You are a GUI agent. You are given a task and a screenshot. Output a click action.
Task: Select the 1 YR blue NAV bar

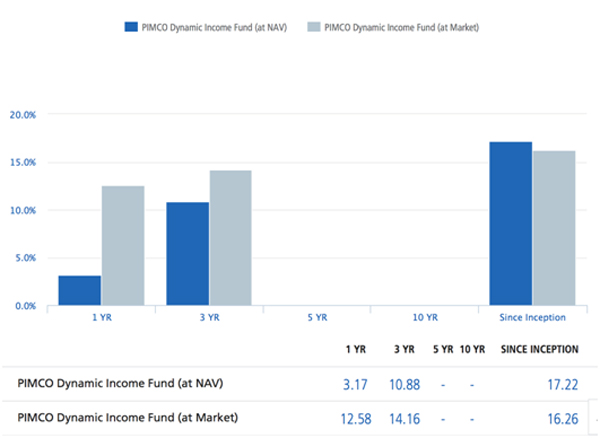point(80,290)
